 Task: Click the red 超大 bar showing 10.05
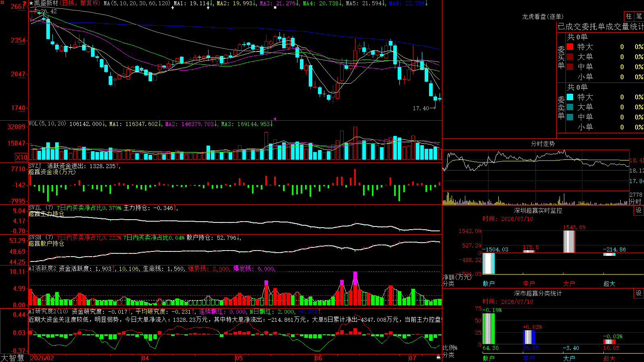point(609,342)
